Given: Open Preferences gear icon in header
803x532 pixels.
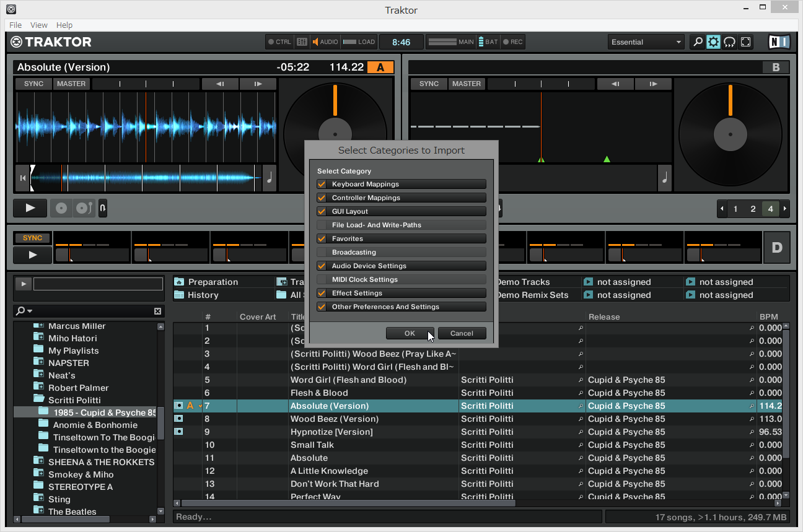Looking at the screenshot, I should pos(714,42).
